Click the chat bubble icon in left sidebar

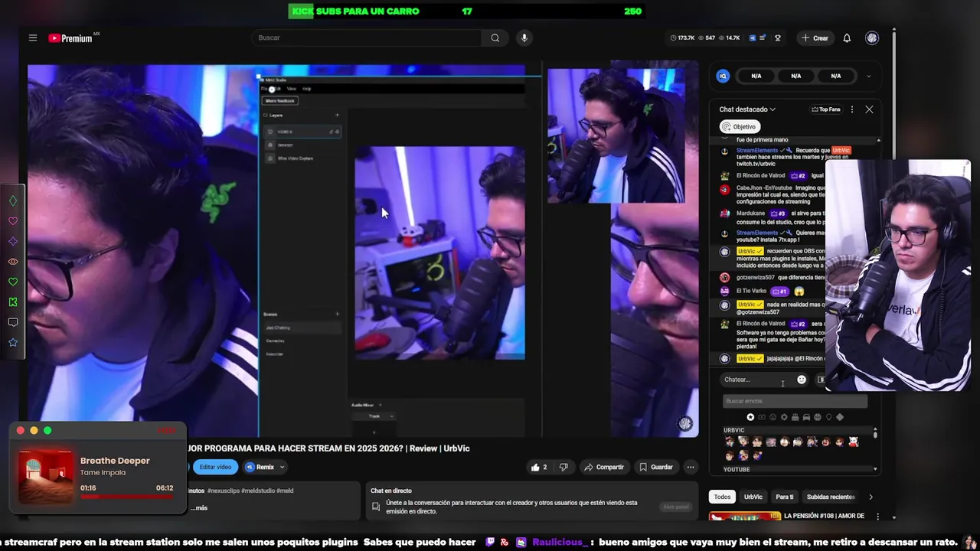tap(13, 322)
